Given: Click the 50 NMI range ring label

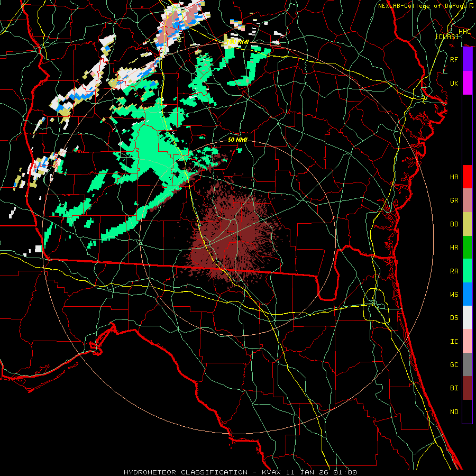Looking at the screenshot, I should pos(237,140).
